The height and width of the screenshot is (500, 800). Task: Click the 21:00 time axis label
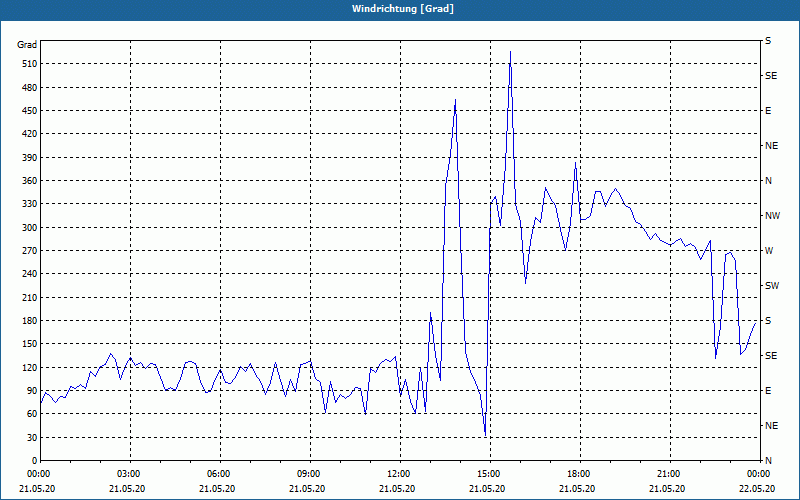pos(670,473)
